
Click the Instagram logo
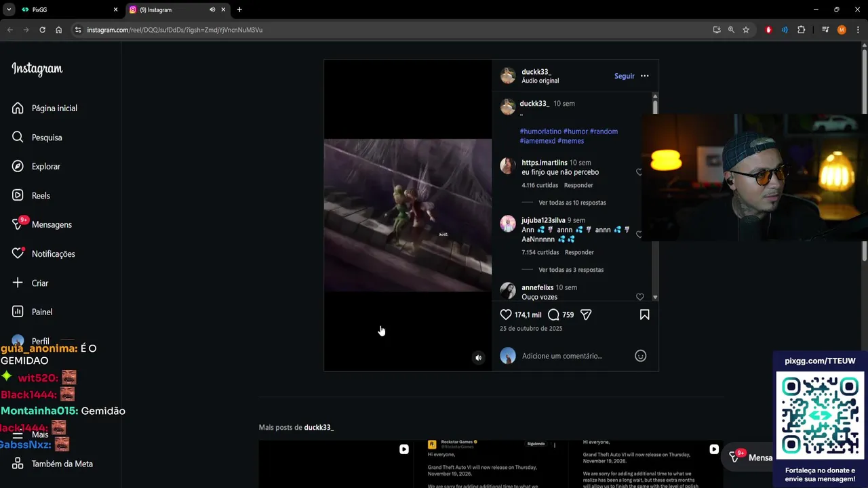click(37, 69)
